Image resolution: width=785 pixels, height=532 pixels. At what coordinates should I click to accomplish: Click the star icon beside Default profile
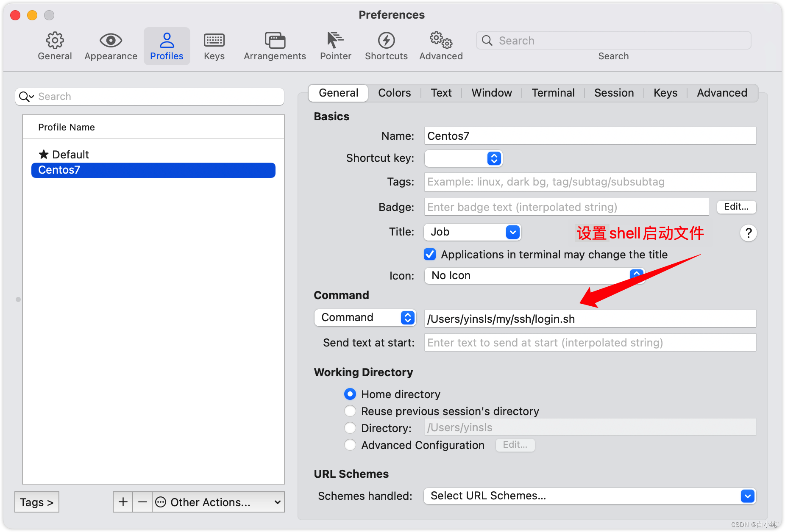44,154
